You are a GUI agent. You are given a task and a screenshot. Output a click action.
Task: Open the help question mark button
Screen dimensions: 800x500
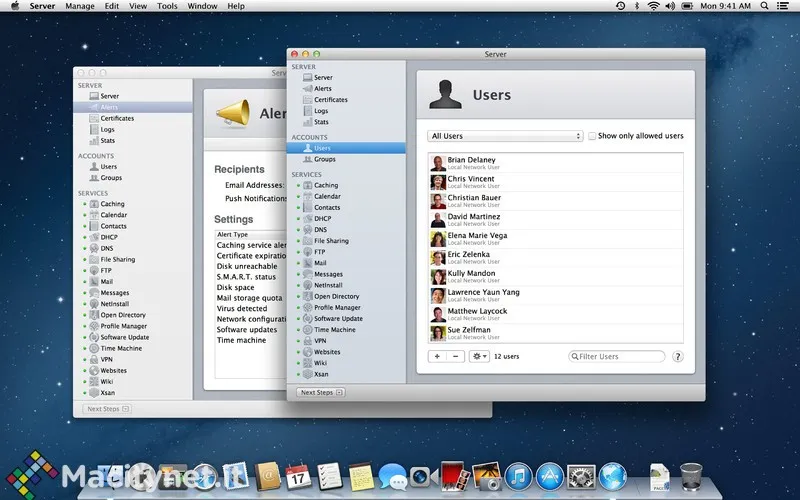[x=678, y=356]
